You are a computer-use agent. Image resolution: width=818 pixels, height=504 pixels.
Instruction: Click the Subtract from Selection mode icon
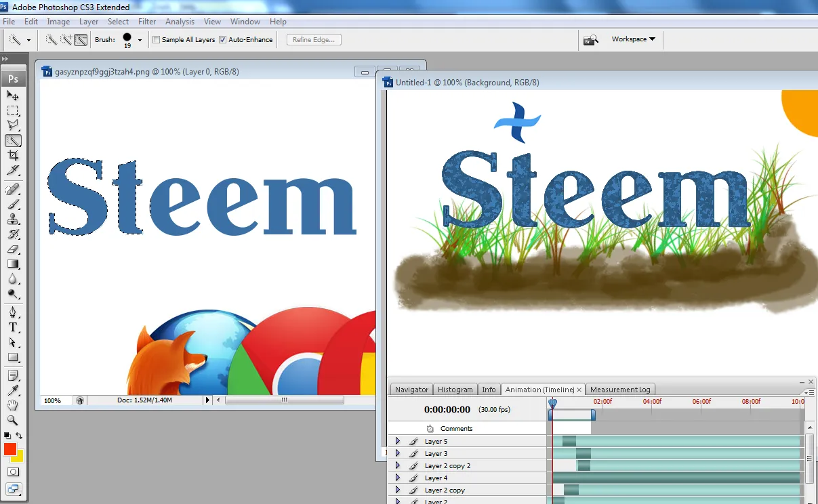click(81, 40)
